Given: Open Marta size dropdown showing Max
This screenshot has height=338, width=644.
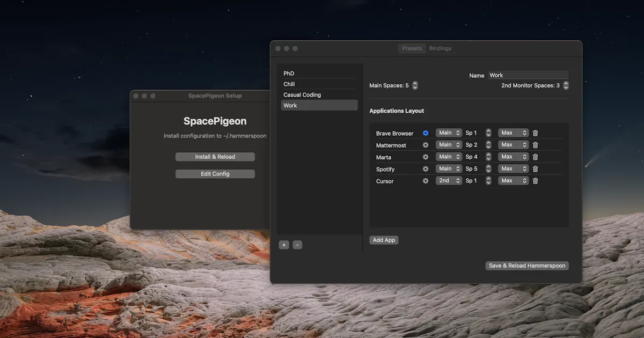Looking at the screenshot, I should 514,157.
